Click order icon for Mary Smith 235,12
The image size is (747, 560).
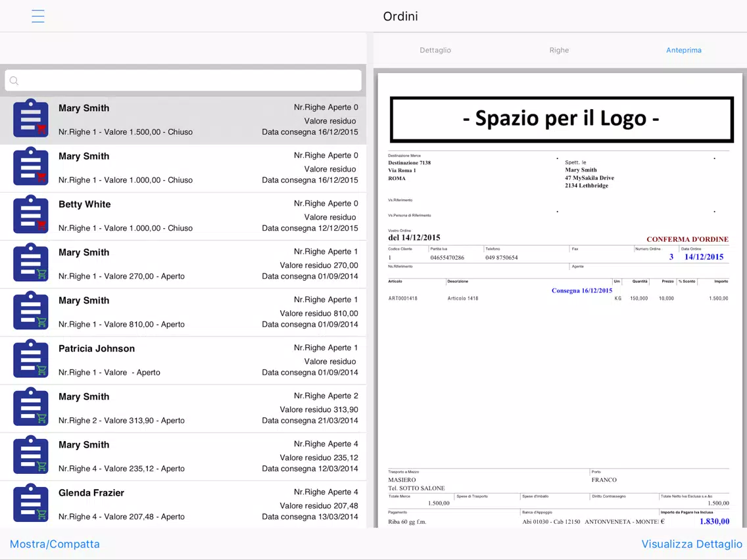[30, 455]
